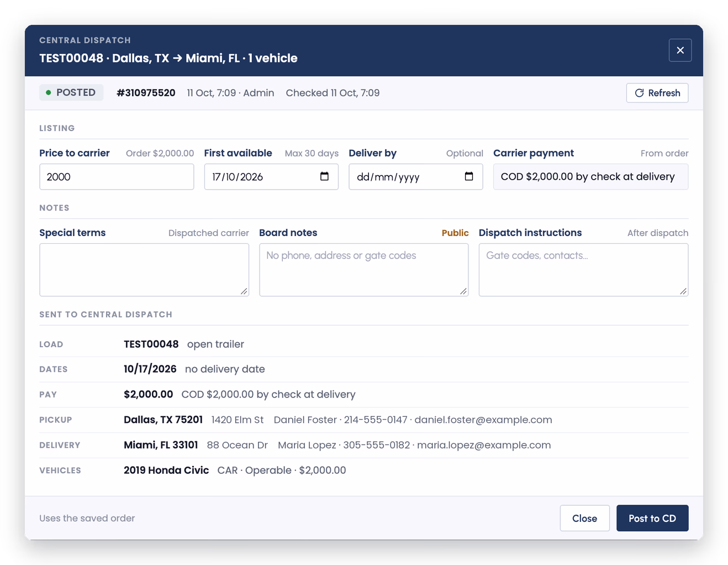Screen dimensions: 728x565
Task: Focus the First available date field
Action: 271,177
